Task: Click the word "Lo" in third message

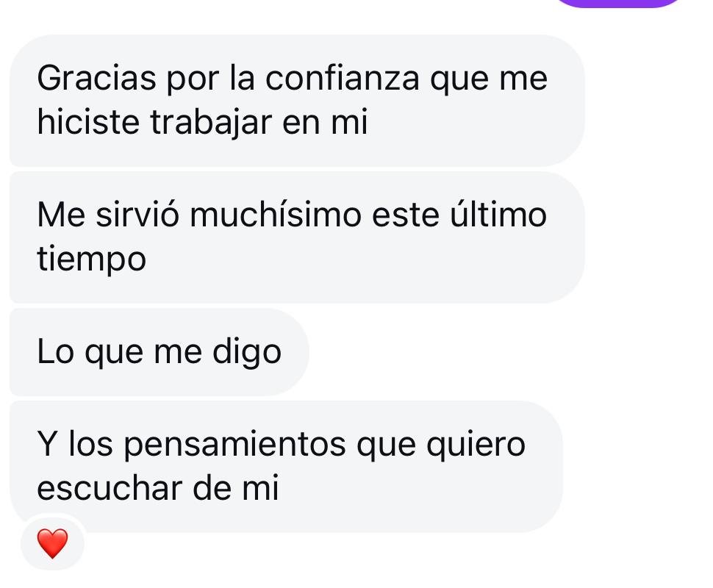Action: [x=55, y=352]
